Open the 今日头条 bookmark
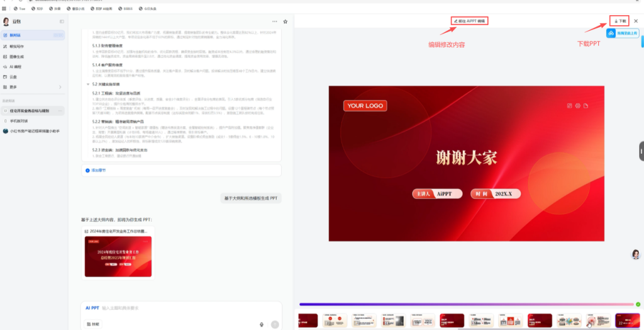The width and height of the screenshot is (644, 330). [x=147, y=8]
